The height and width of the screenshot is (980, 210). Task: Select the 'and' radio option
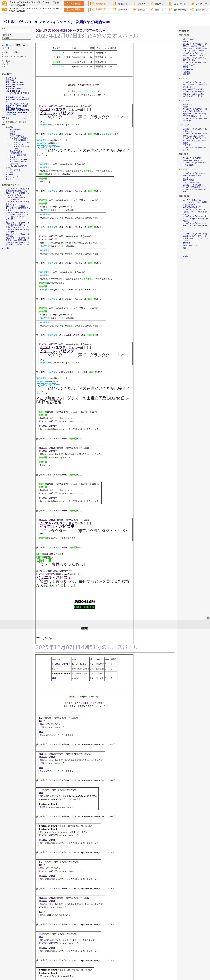pyautogui.click(x=7, y=45)
